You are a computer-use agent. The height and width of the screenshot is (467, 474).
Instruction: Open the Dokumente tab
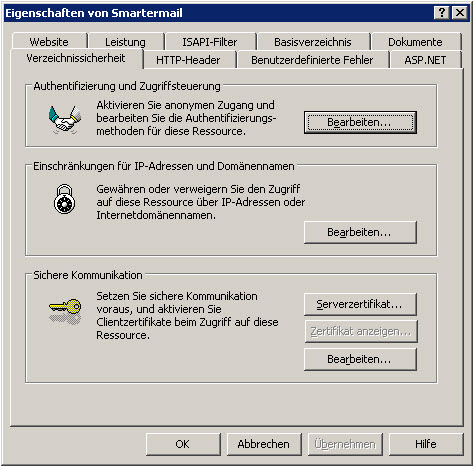(x=415, y=42)
